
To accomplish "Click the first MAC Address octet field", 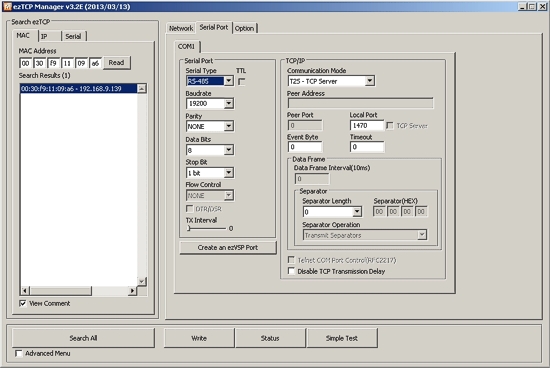I will coord(25,63).
